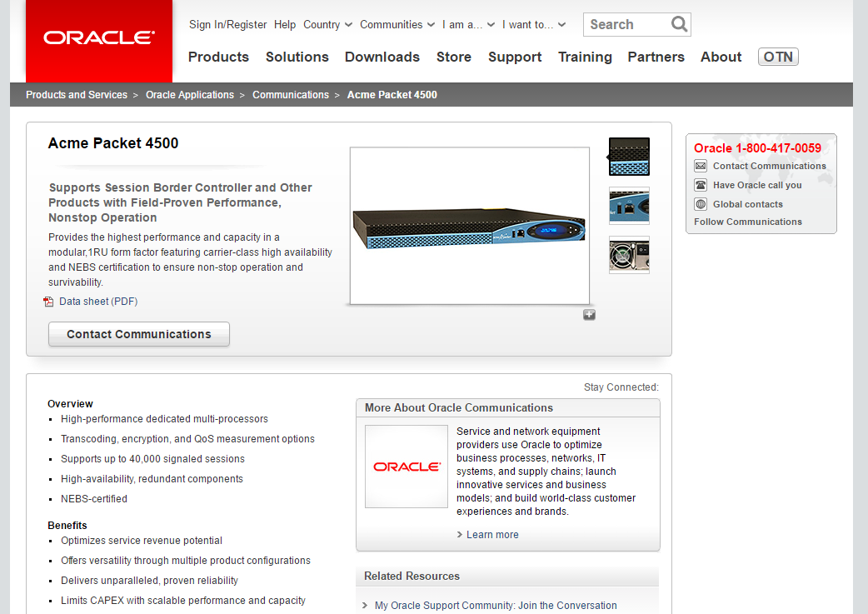Click the 'Related Resources' heading
The height and width of the screenshot is (614, 868).
click(412, 577)
